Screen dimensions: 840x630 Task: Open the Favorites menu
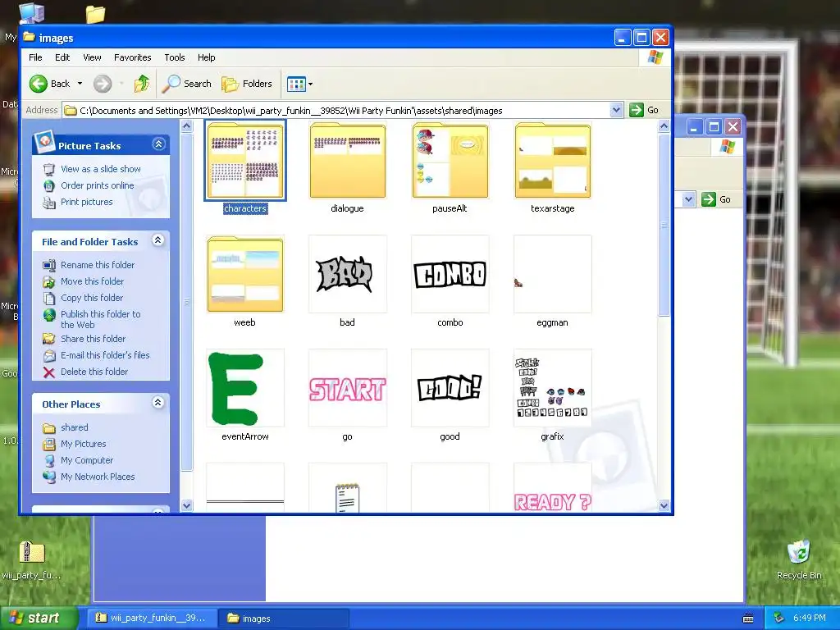click(x=132, y=57)
